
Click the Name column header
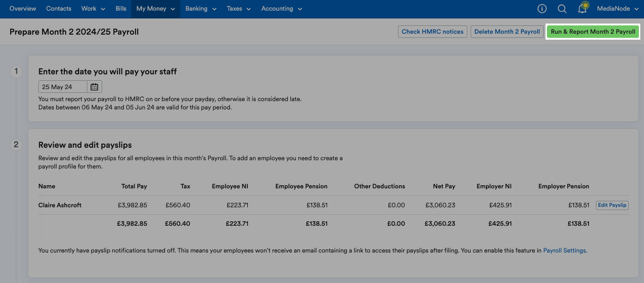[x=47, y=187]
